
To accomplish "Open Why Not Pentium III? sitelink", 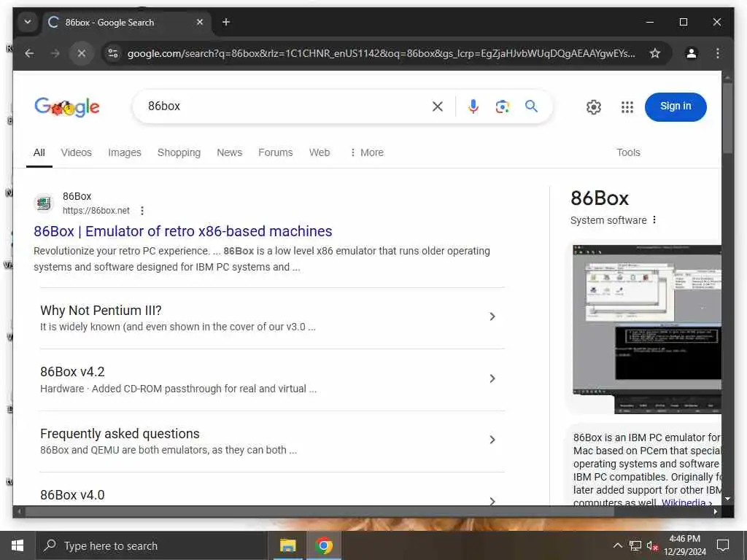I will 101,311.
